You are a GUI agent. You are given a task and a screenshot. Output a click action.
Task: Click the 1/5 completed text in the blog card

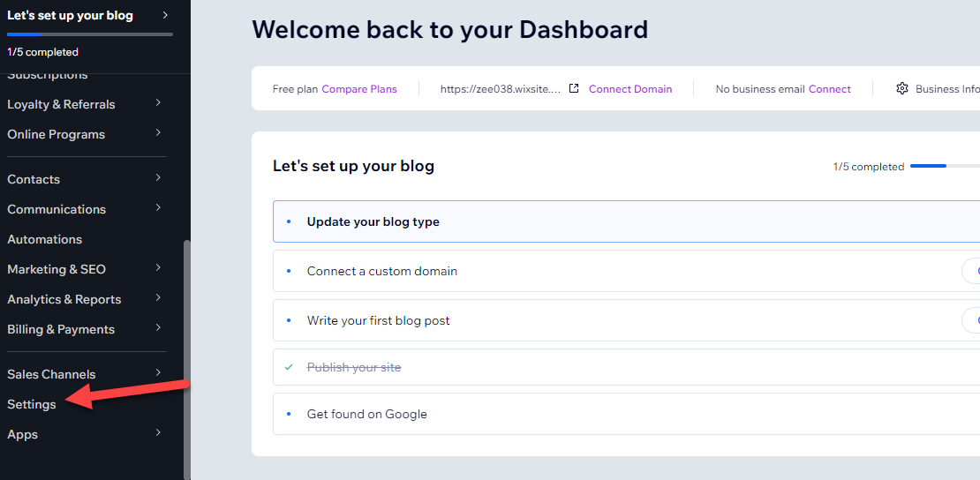tap(868, 167)
